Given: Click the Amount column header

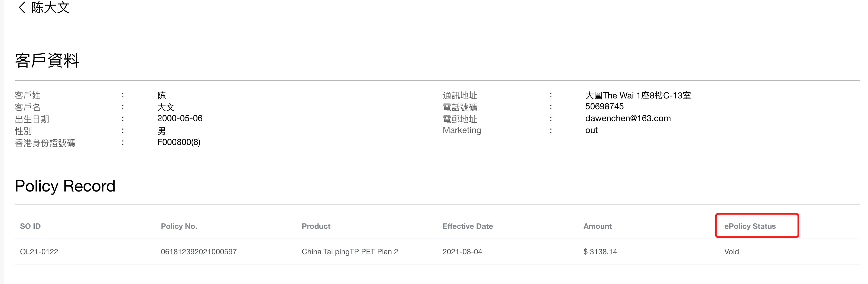Looking at the screenshot, I should (597, 226).
